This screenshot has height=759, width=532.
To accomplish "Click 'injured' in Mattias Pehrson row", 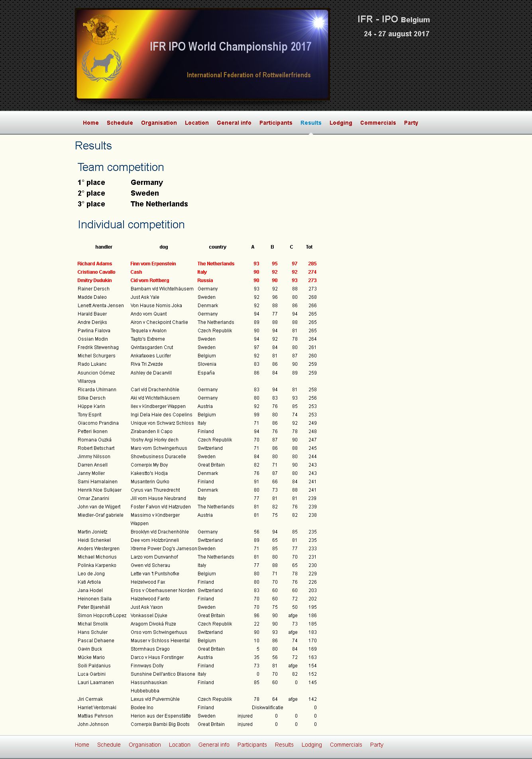I will tap(245, 716).
